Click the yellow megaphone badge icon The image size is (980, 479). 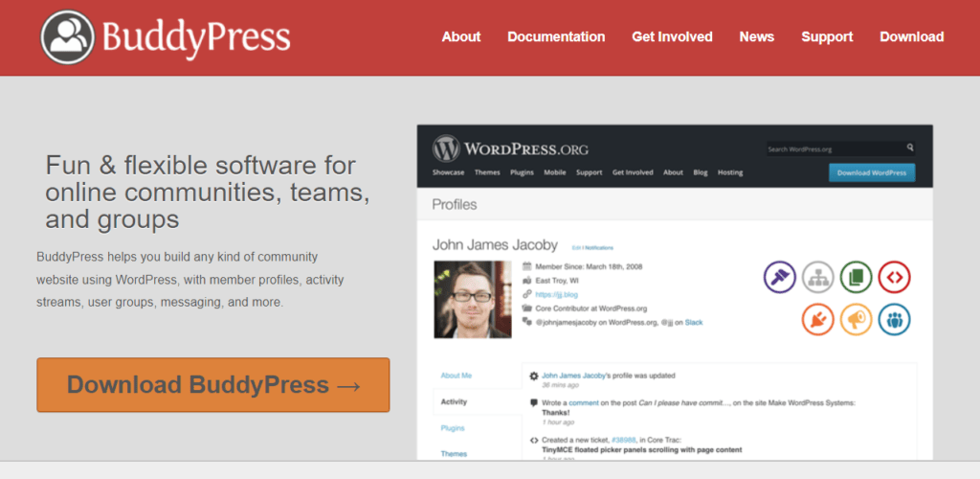click(857, 319)
